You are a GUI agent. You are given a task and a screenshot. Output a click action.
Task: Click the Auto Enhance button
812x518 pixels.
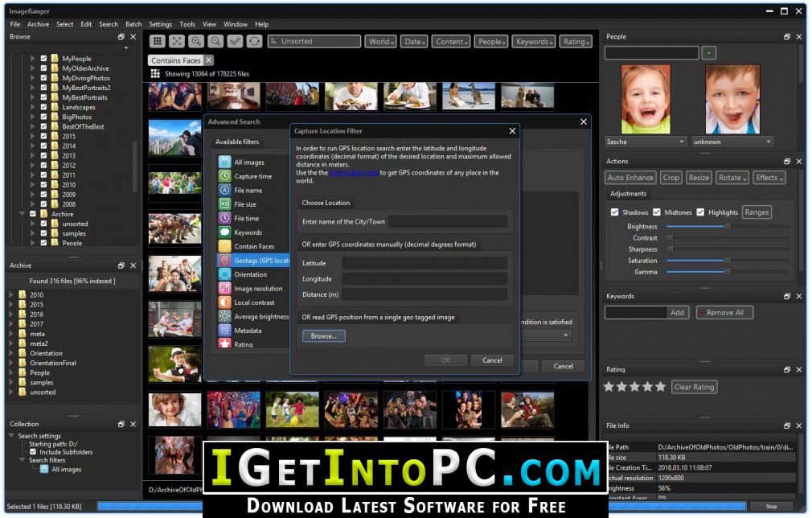click(x=630, y=177)
